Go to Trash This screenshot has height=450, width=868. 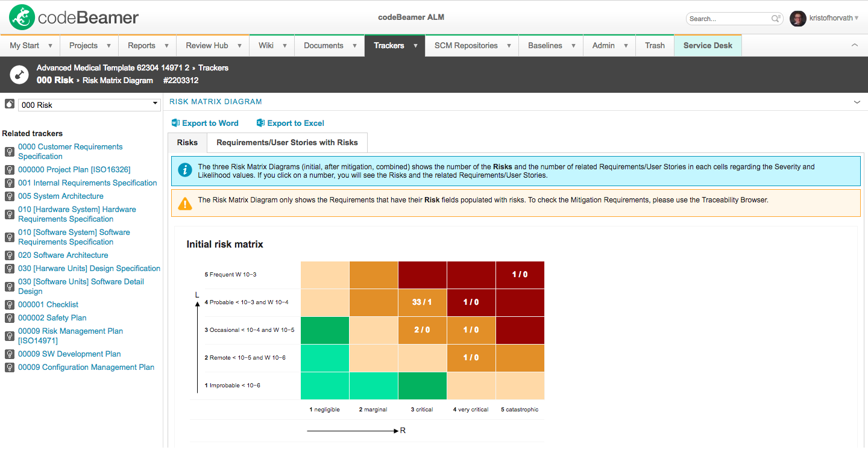point(655,46)
